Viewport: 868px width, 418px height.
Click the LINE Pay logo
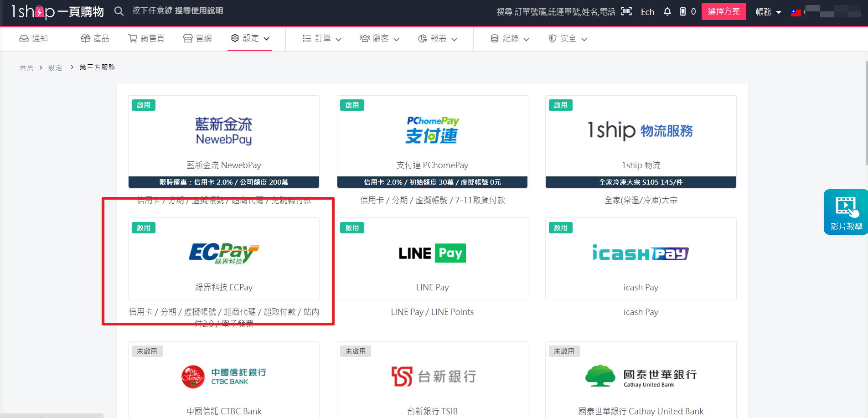click(x=432, y=253)
